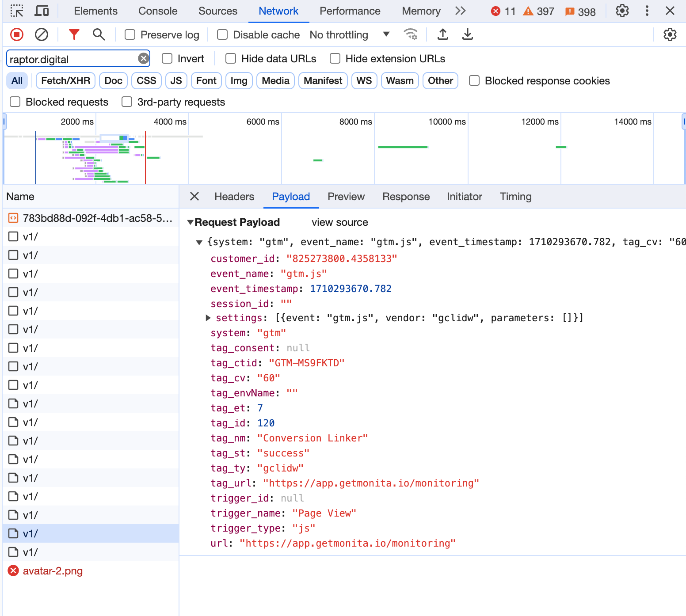Open network search magnifier
The width and height of the screenshot is (686, 616).
point(99,34)
